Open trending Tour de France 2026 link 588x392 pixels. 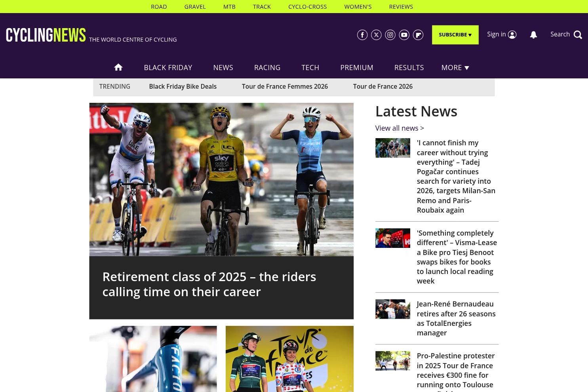click(x=382, y=86)
